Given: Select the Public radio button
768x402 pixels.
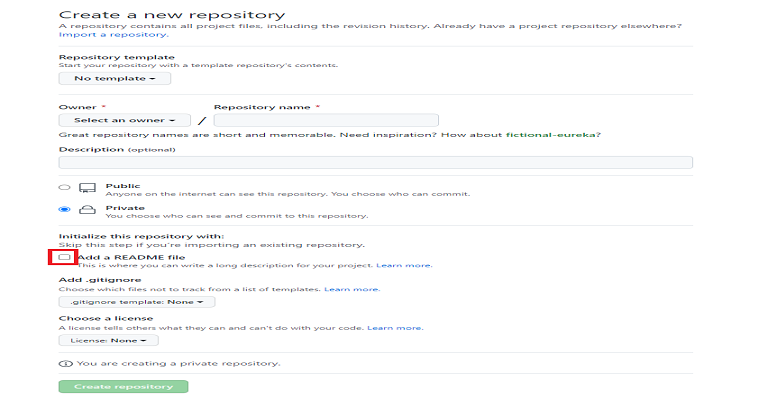Looking at the screenshot, I should [x=64, y=188].
